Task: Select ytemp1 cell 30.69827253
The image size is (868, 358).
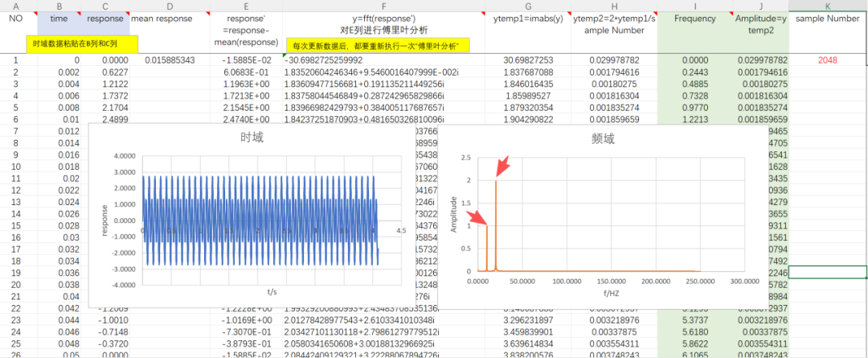Action: (x=528, y=60)
